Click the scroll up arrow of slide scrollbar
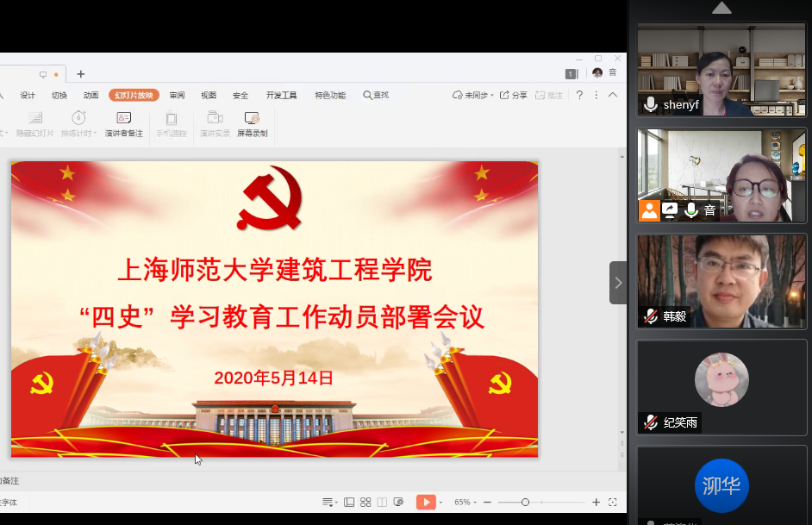This screenshot has width=812, height=525. coord(622,156)
